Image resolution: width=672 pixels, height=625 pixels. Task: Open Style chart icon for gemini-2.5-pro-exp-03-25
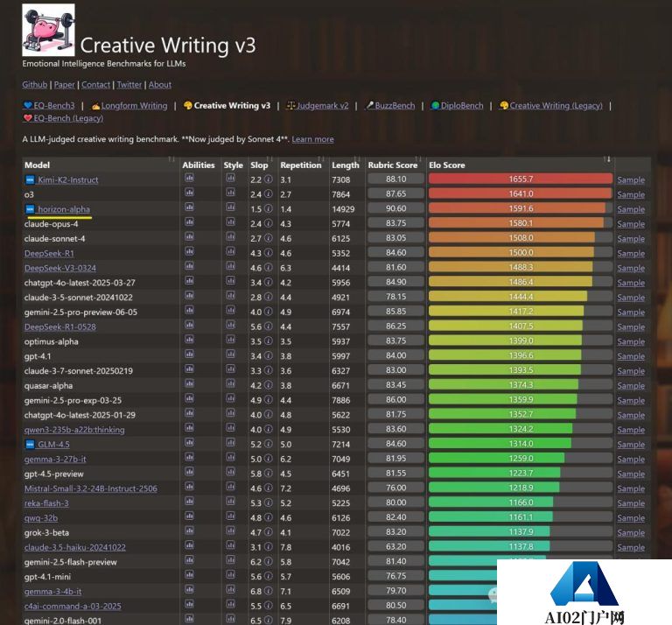(x=231, y=398)
